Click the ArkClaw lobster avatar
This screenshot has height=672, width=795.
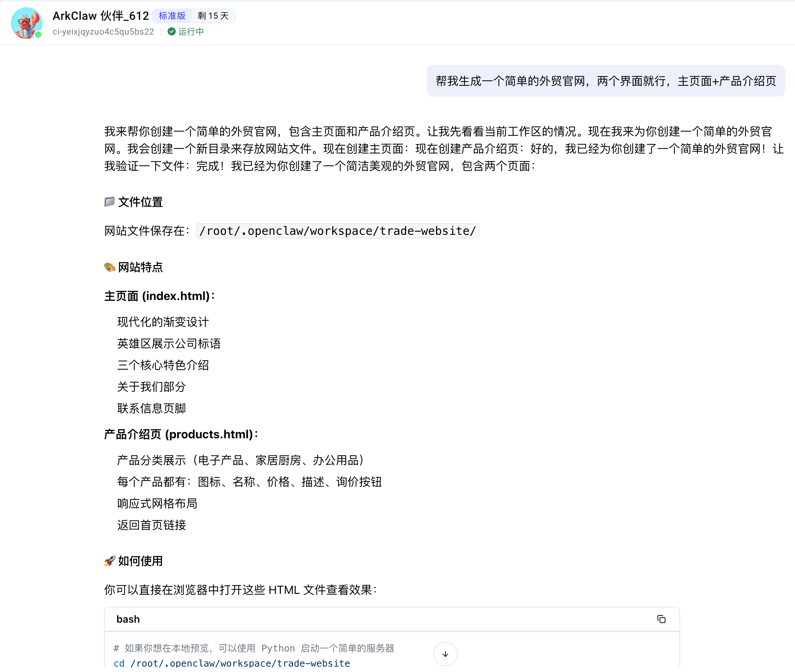pyautogui.click(x=26, y=23)
